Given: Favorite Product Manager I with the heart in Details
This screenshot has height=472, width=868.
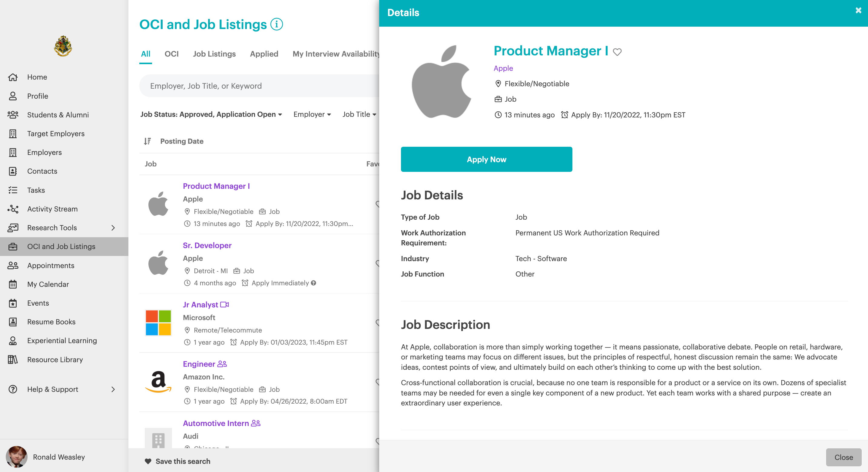Looking at the screenshot, I should click(617, 52).
